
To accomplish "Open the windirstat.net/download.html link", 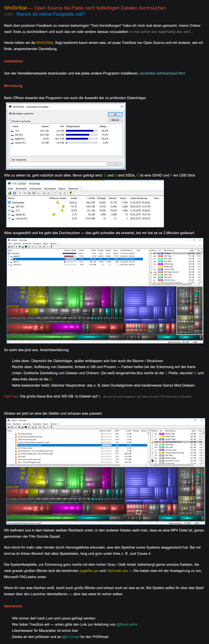I will [162, 73].
